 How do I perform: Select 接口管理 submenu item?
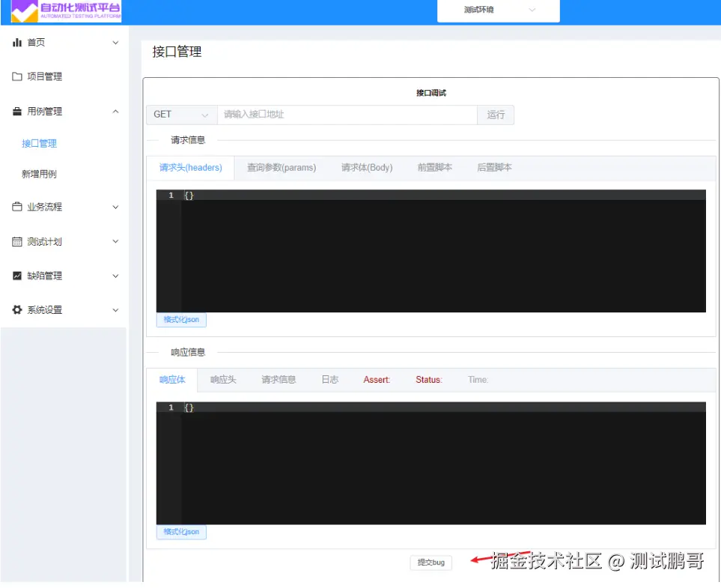coord(39,144)
